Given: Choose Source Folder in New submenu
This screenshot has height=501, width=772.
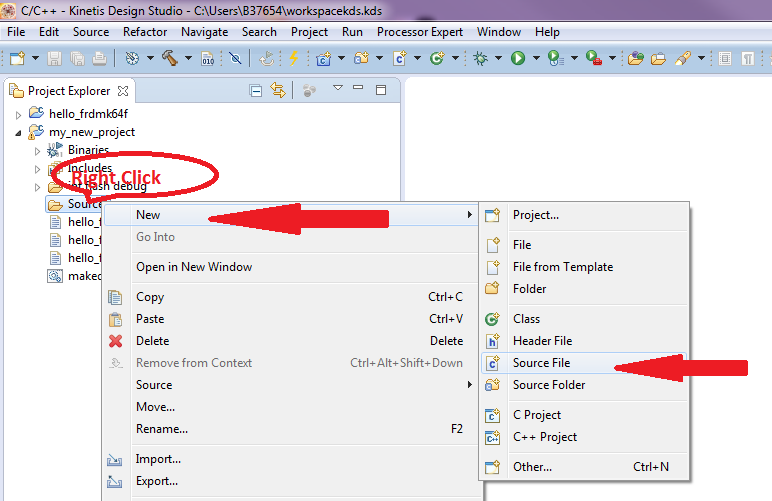Looking at the screenshot, I should [584, 385].
